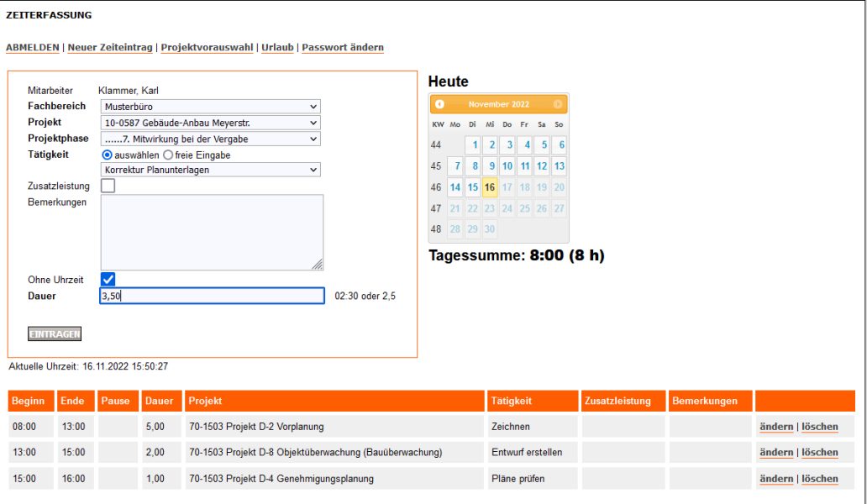Go to Projektvorauswahl
This screenshot has width=867, height=504.
tap(208, 47)
